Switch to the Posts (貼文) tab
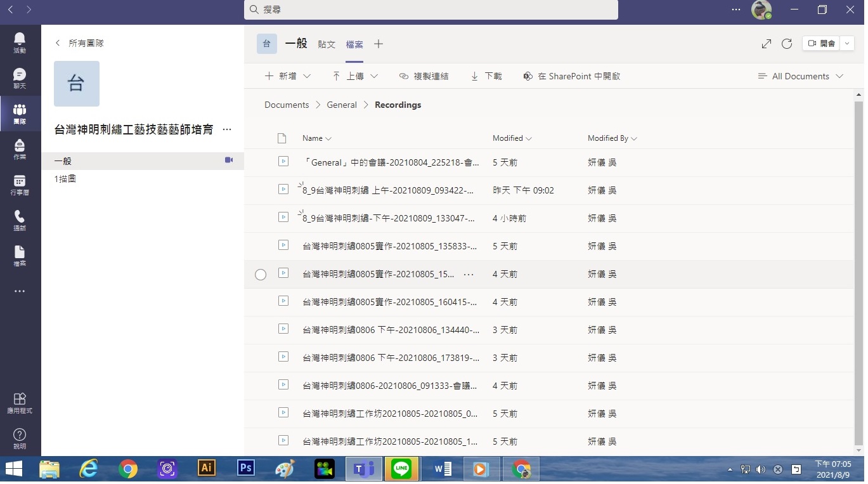Image resolution: width=868 pixels, height=484 pixels. 327,44
